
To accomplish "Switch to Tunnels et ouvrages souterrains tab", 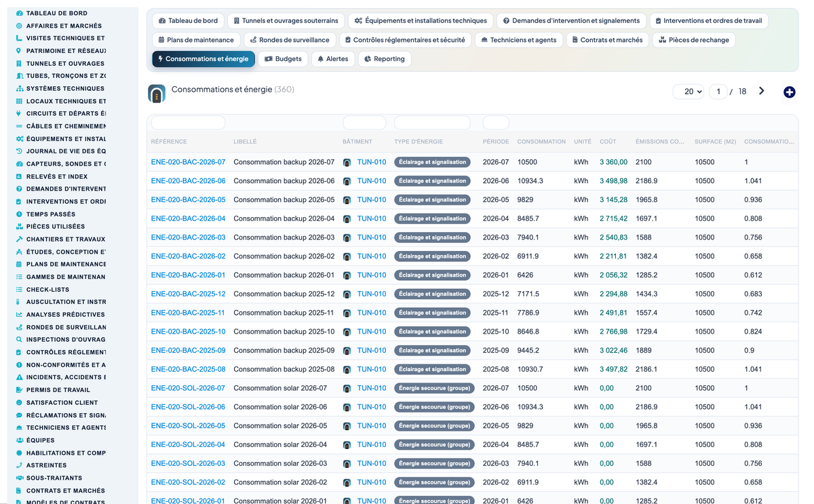I will pos(286,21).
